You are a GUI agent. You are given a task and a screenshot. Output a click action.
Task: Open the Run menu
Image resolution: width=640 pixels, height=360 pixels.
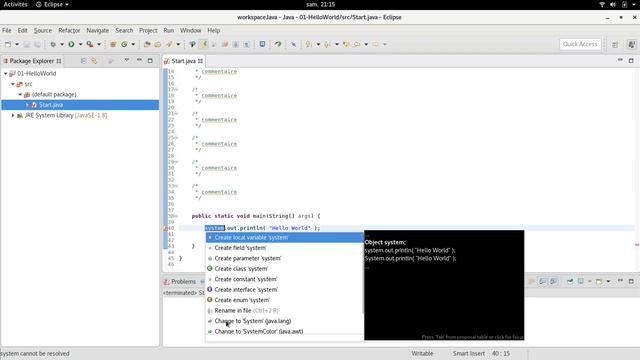pos(169,31)
